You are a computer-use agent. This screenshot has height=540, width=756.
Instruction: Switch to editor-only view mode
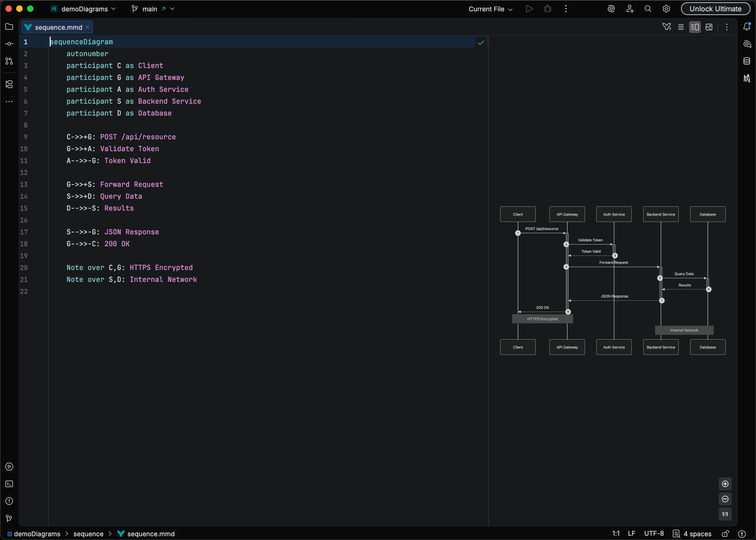[681, 27]
